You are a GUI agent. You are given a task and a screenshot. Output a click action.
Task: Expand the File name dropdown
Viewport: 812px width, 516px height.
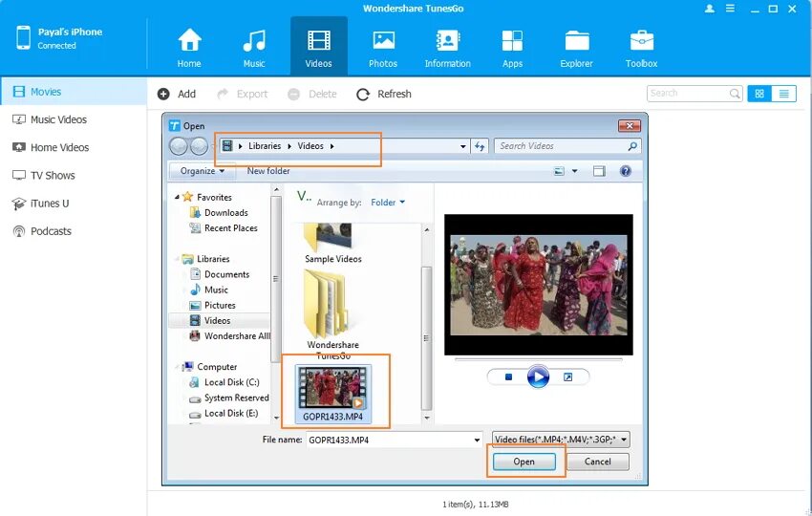477,441
